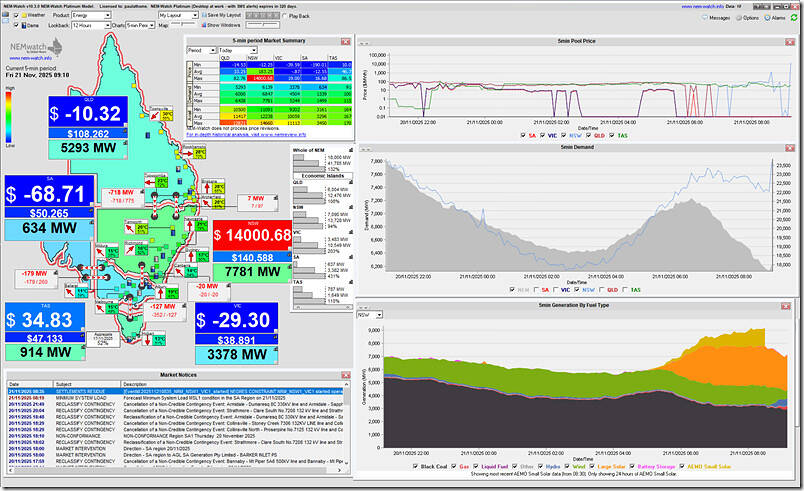Open the Today dropdown in Market Summary
804x491 pixels.
(237, 50)
